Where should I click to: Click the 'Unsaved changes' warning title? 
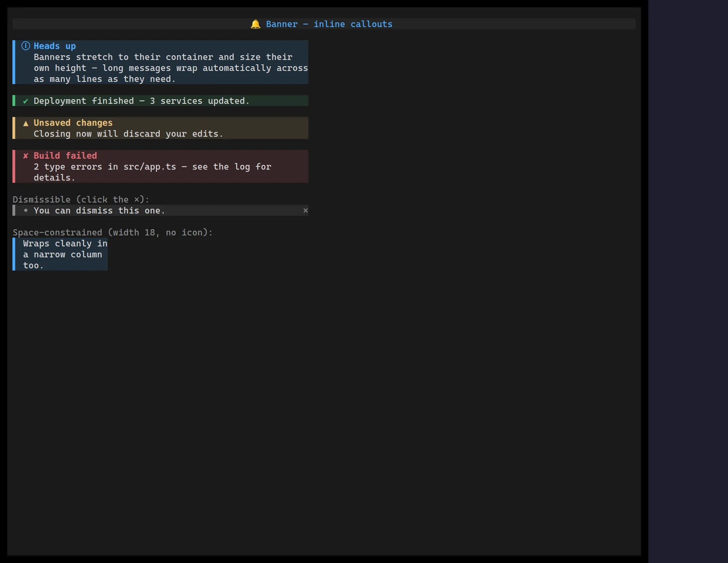point(73,123)
